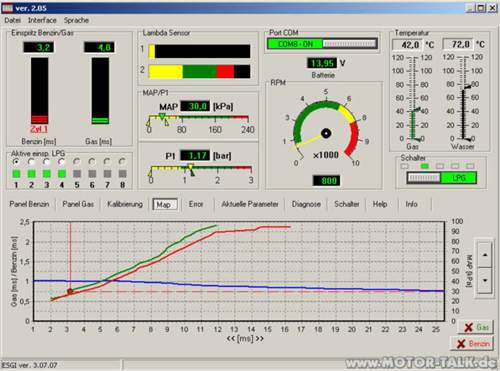This screenshot has width=500, height=371.
Task: Click the last Schalter LED indicator
Action: 470,166
